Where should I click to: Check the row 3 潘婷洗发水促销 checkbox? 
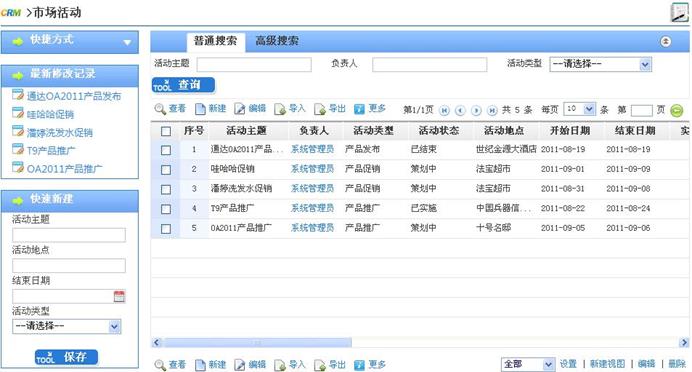(x=166, y=189)
